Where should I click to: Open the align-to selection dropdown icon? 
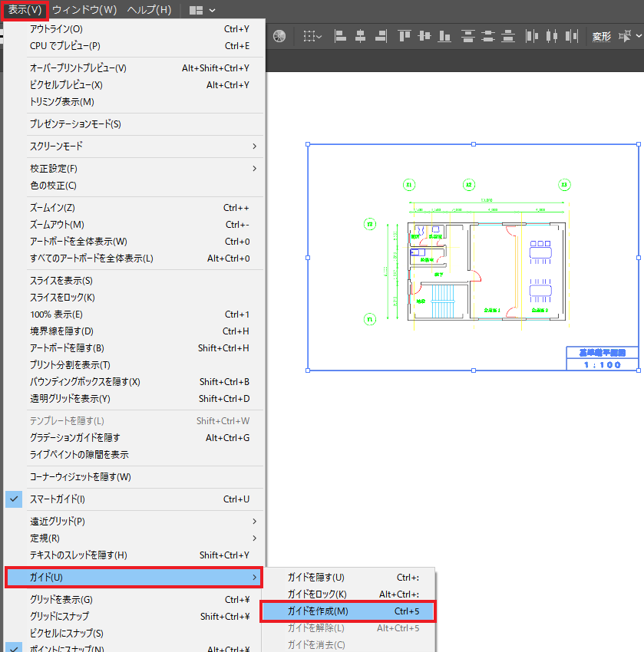pyautogui.click(x=312, y=36)
